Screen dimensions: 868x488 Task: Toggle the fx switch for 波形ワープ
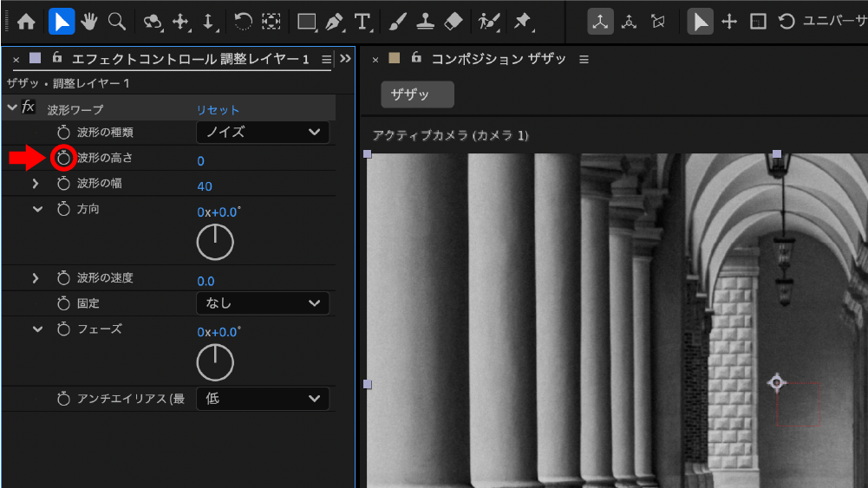pyautogui.click(x=29, y=107)
